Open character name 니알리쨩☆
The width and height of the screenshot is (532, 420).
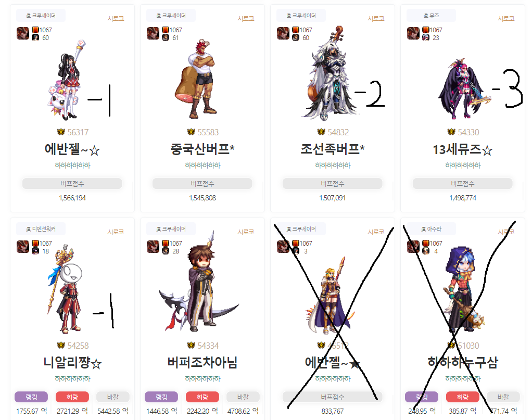click(72, 362)
